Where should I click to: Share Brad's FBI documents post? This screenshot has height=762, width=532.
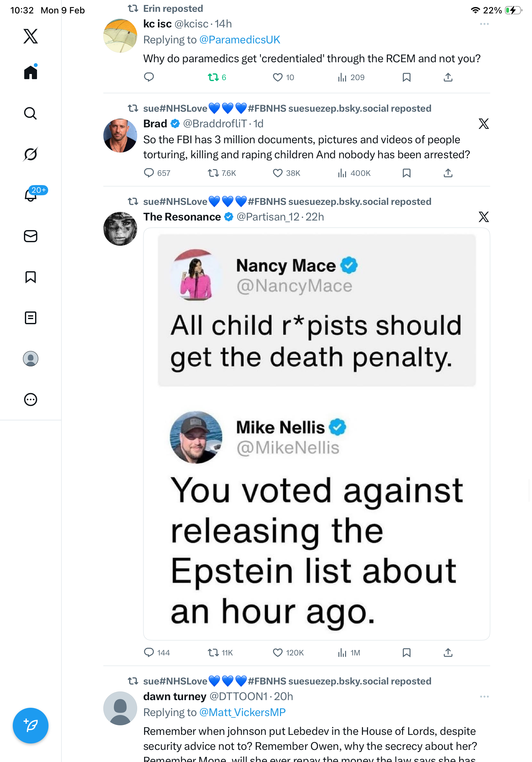tap(448, 173)
